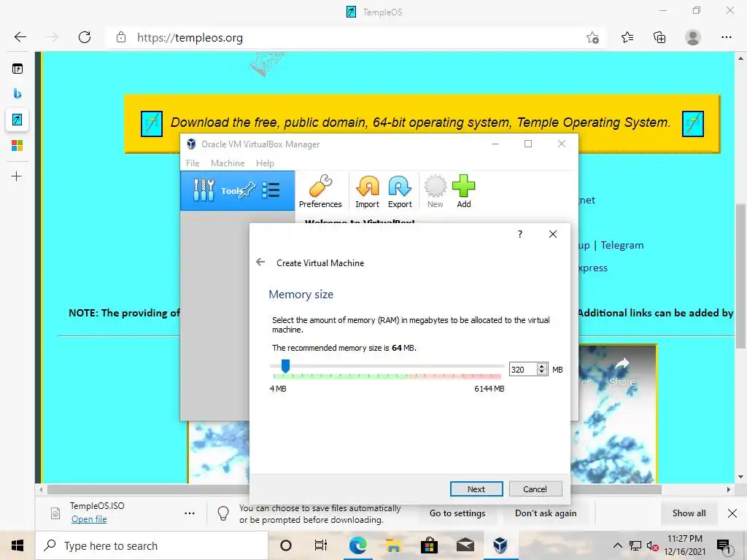Open Task View on the taskbar
The height and width of the screenshot is (560, 747).
pyautogui.click(x=321, y=545)
